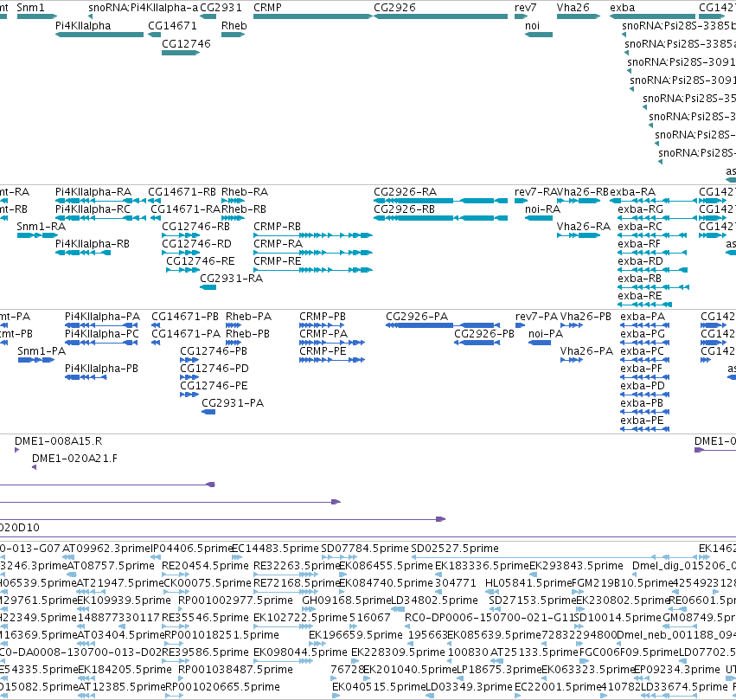Select protein CG12746-PD
736x700 pixels.
point(214,369)
